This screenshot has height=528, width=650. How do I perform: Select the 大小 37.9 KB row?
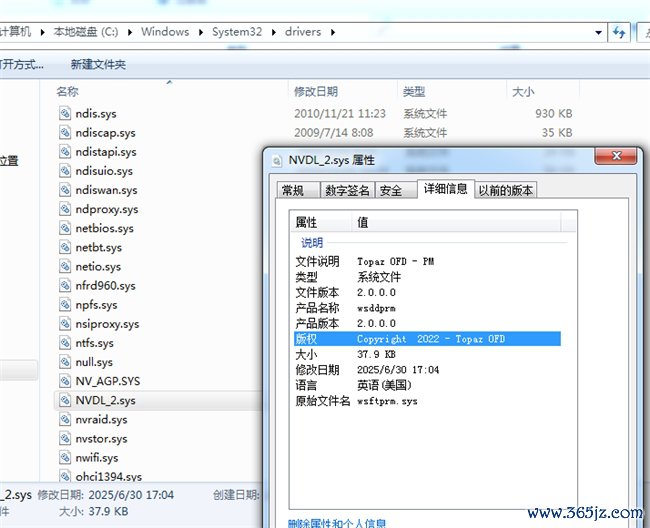tap(427, 354)
